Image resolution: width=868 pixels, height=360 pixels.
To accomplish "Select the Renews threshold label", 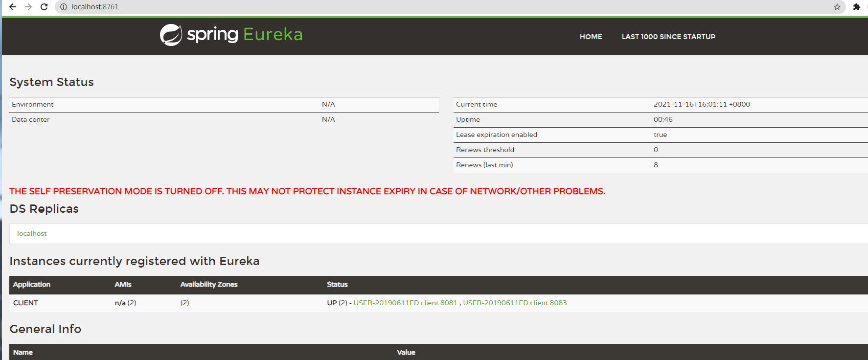I will [485, 150].
